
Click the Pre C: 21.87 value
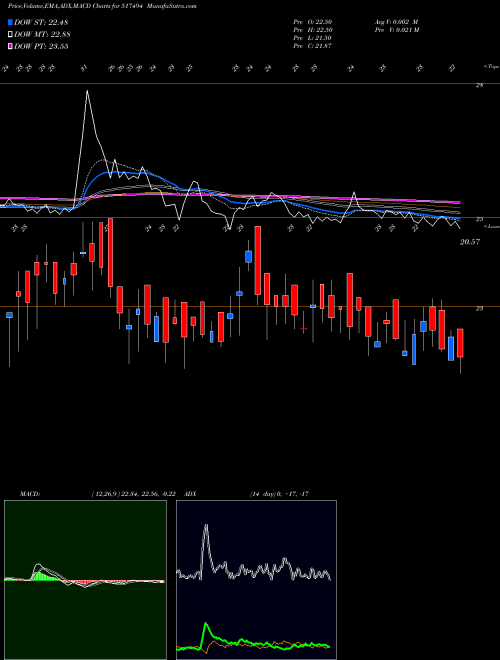coord(312,46)
